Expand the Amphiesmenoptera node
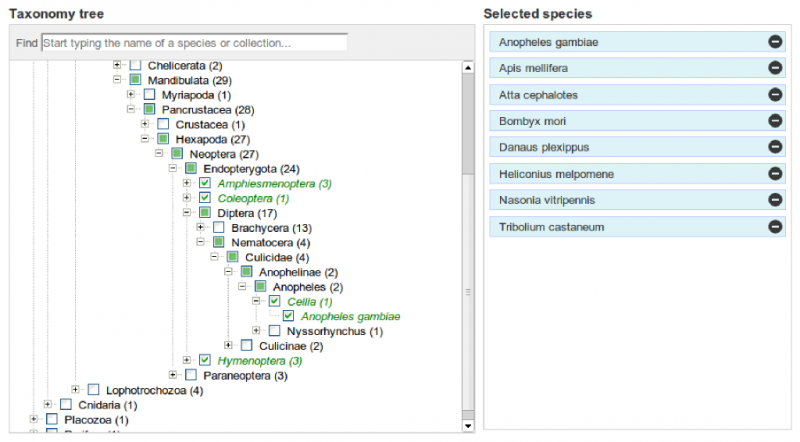 coord(187,183)
